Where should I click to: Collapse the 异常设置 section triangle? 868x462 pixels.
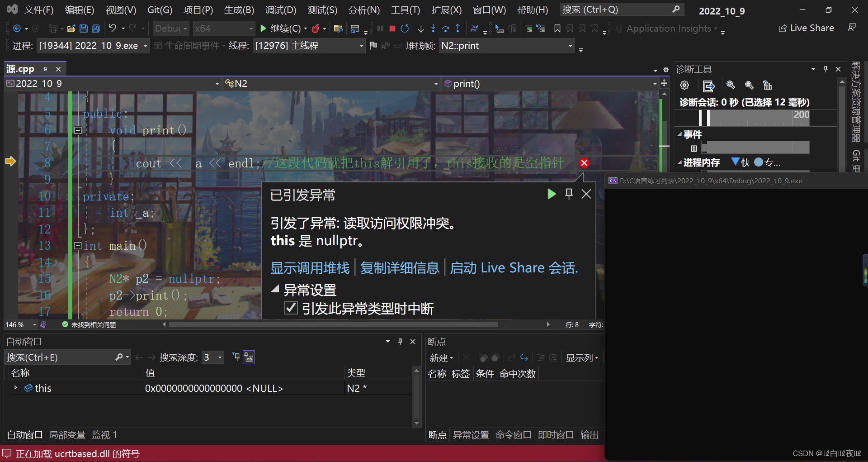pyautogui.click(x=275, y=289)
